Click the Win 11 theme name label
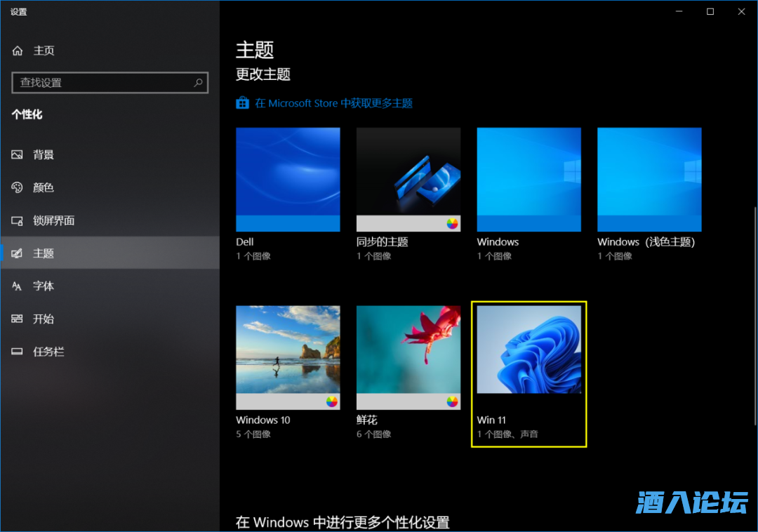The width and height of the screenshot is (758, 532). pyautogui.click(x=491, y=420)
